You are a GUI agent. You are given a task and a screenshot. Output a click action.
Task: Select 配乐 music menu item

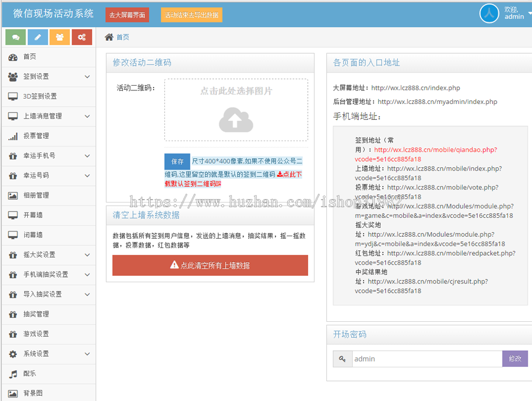[30, 374]
